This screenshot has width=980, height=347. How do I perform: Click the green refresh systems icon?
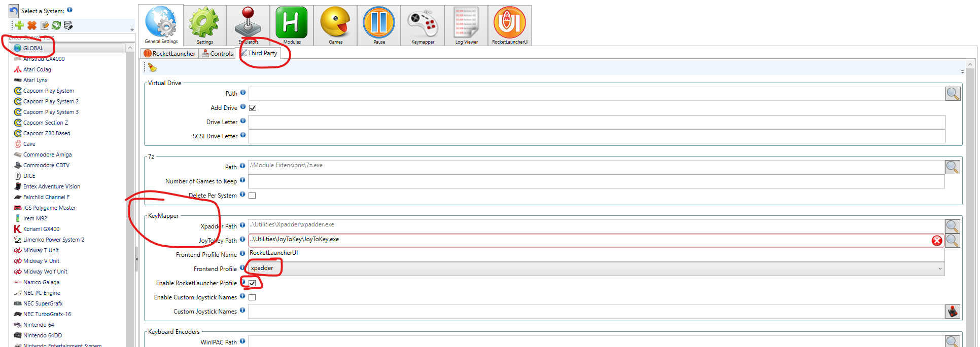pyautogui.click(x=56, y=25)
